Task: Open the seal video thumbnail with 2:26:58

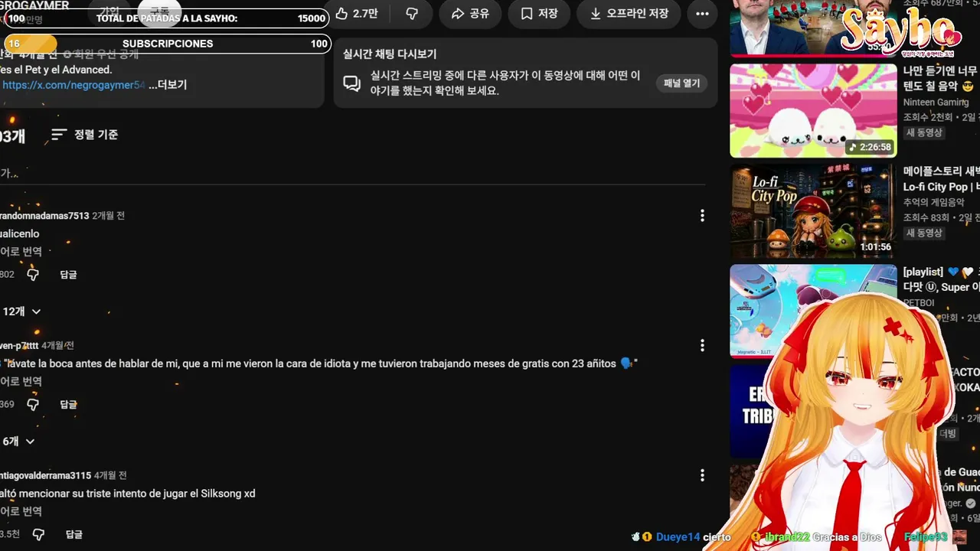Action: point(813,110)
